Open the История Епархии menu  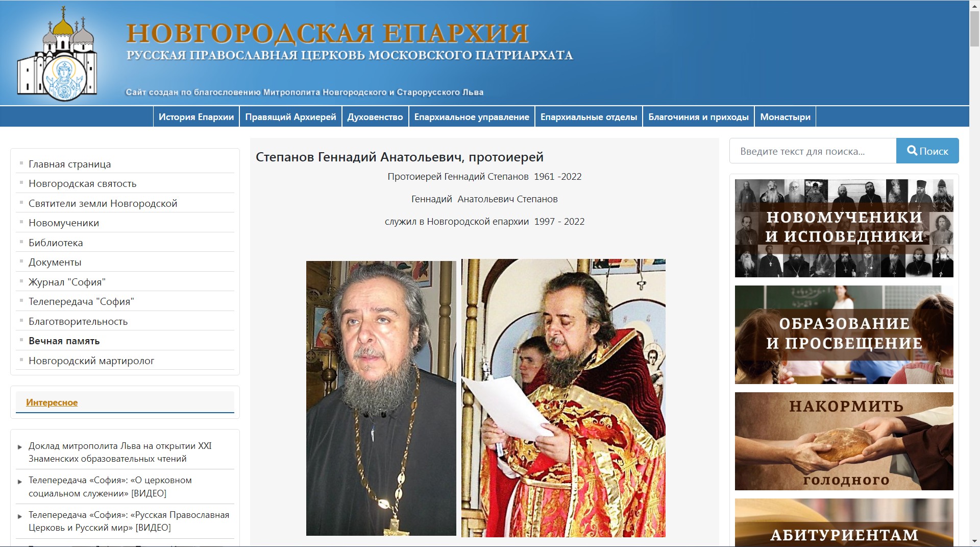196,117
